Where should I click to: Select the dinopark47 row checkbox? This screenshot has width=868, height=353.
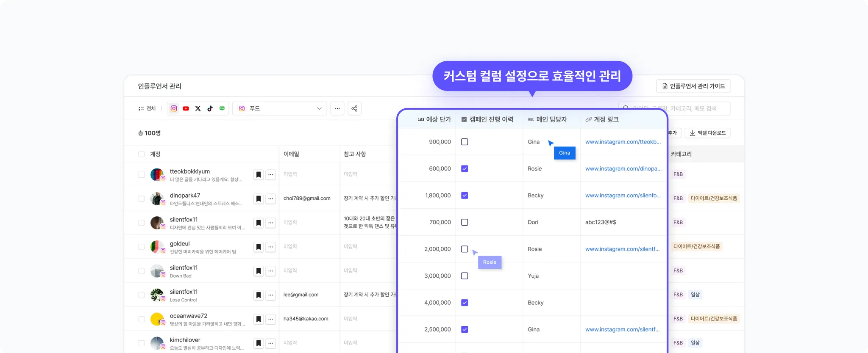pos(142,199)
